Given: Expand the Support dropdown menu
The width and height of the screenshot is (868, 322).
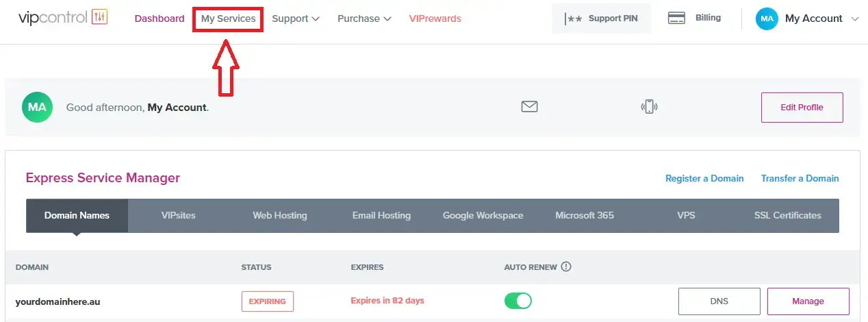Looking at the screenshot, I should (x=295, y=18).
